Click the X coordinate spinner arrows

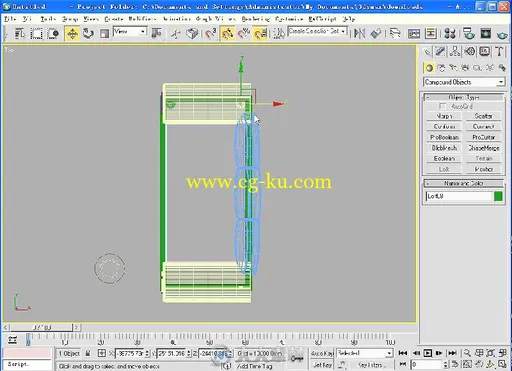147,353
